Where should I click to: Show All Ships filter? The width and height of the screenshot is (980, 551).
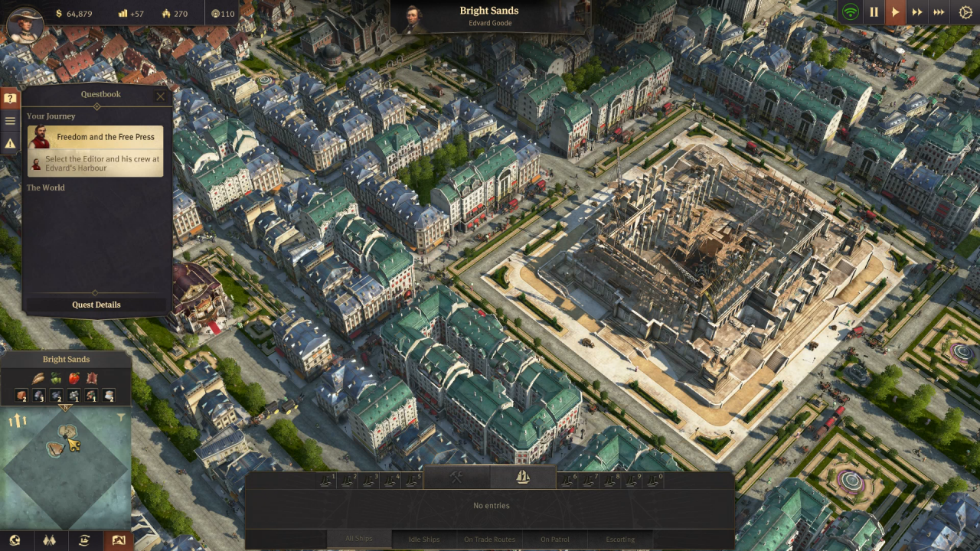coord(359,539)
